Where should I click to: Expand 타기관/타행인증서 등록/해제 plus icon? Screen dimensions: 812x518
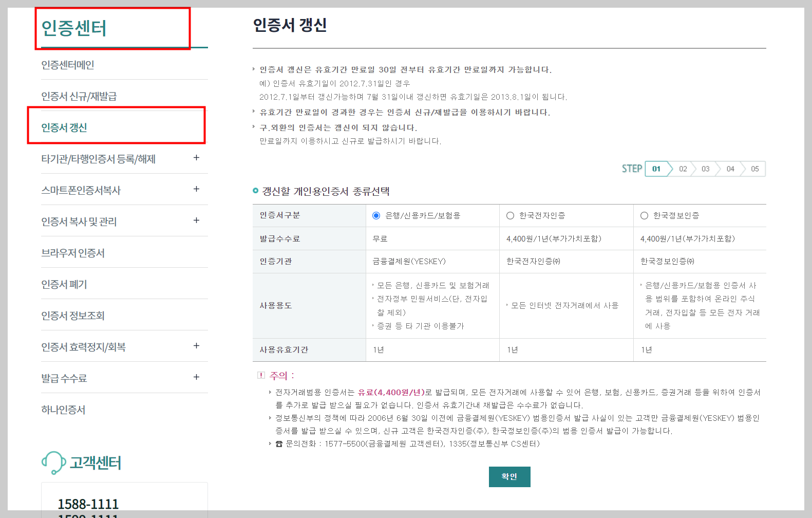[x=196, y=158]
